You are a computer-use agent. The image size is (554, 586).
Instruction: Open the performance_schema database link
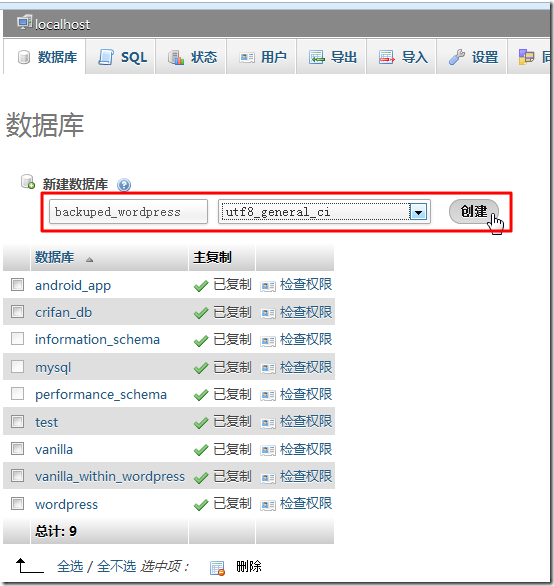click(x=101, y=395)
